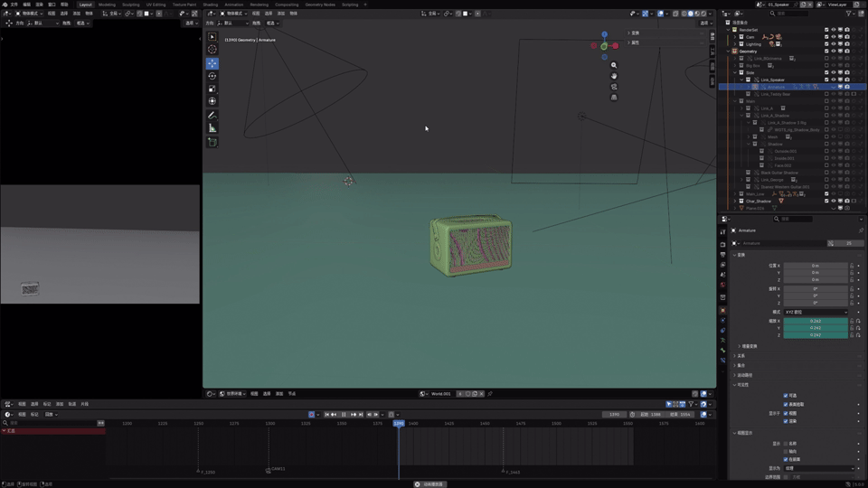868x488 pixels.
Task: Select the Box Select tool in viewport toolbar
Action: point(212,36)
